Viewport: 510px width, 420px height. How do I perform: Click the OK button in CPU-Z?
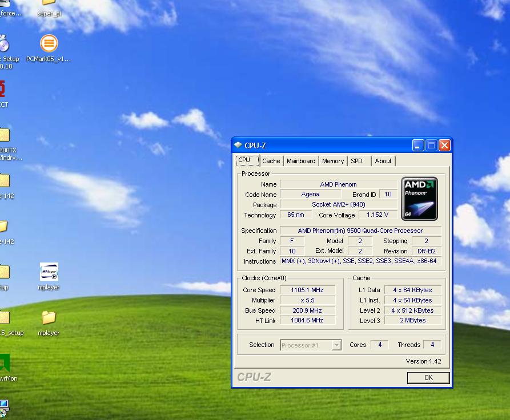pos(428,377)
